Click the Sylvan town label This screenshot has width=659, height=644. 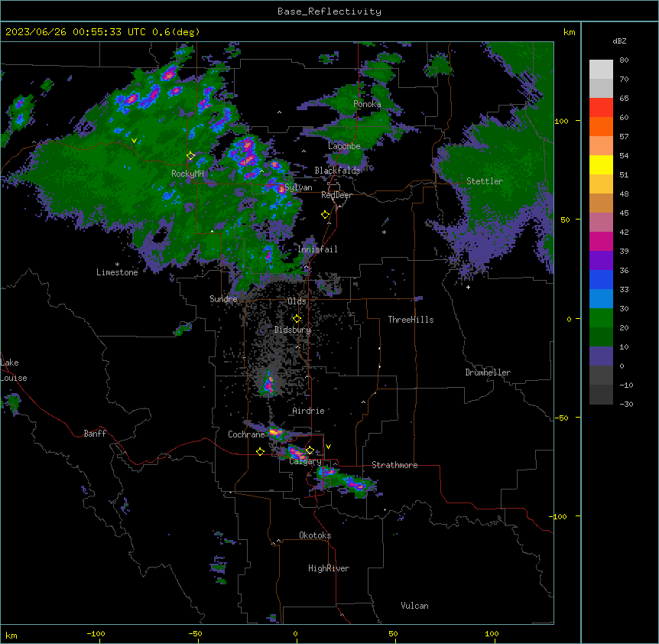point(298,187)
